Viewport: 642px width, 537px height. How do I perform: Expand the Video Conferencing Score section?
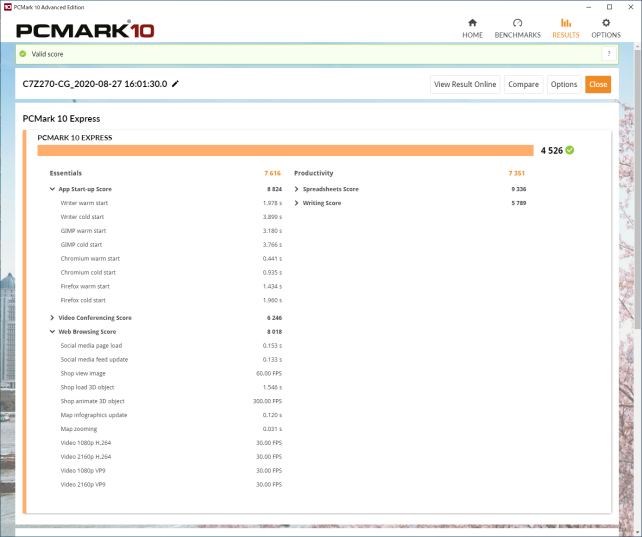click(52, 318)
